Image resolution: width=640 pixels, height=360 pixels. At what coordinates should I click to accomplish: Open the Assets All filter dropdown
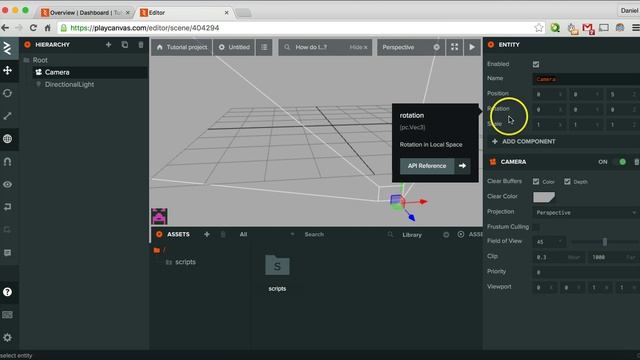click(267, 234)
